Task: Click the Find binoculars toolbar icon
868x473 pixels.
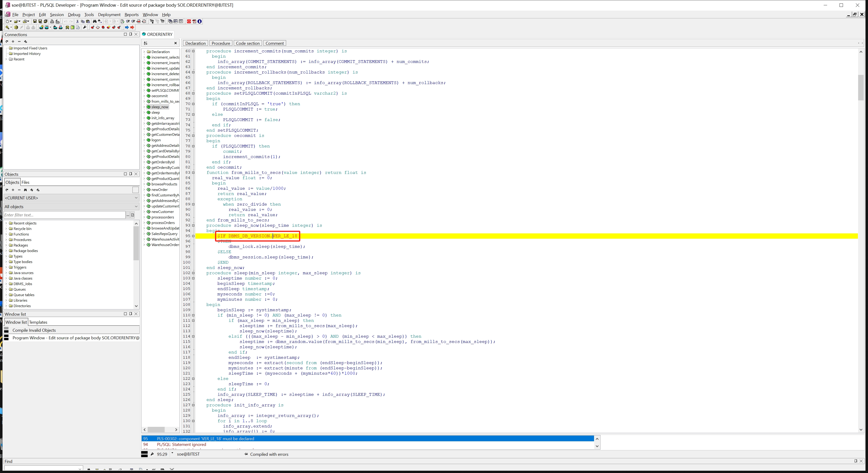Action: [95, 21]
